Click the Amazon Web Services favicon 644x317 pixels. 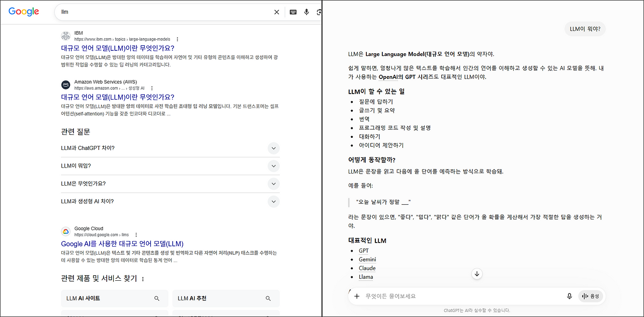click(66, 85)
